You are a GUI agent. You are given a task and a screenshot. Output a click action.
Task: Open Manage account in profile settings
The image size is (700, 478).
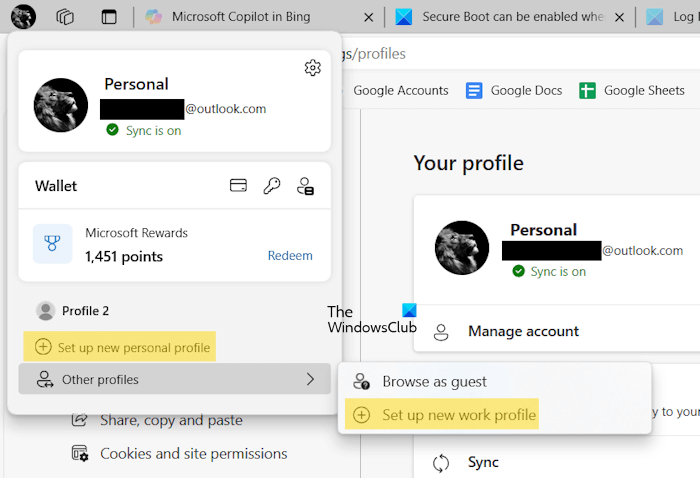pyautogui.click(x=523, y=331)
